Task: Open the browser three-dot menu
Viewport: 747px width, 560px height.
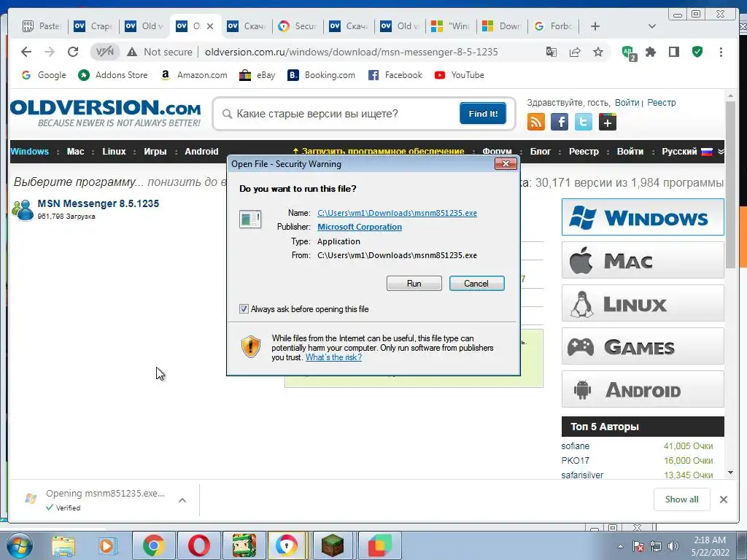Action: 721,52
